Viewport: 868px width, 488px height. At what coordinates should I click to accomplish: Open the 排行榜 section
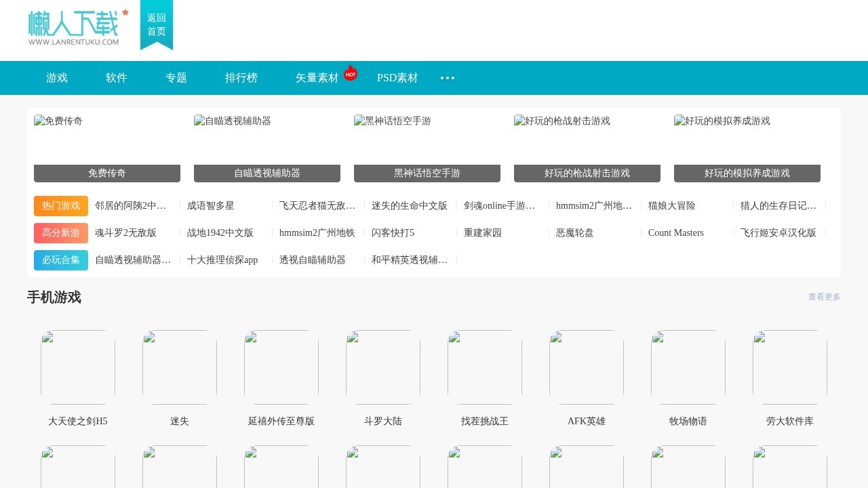pos(241,78)
